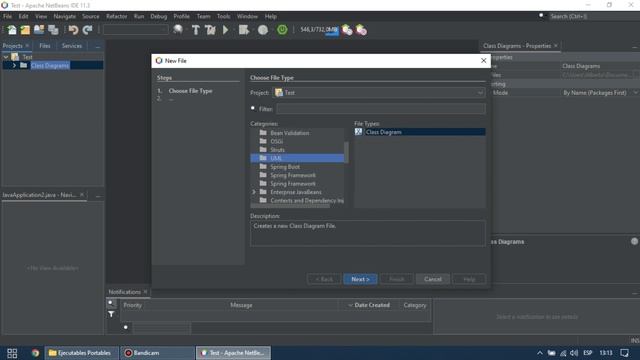Click the last profiler icon in toolbar

tap(361, 30)
